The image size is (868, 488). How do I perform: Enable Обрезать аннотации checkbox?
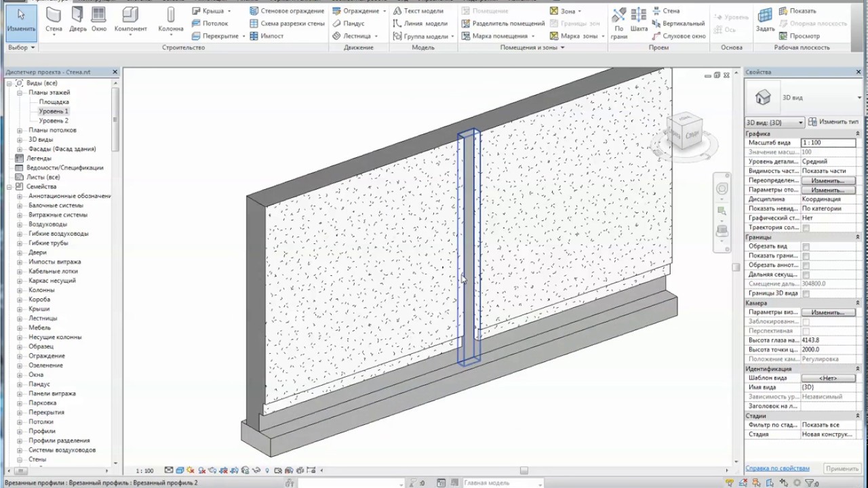pyautogui.click(x=806, y=266)
